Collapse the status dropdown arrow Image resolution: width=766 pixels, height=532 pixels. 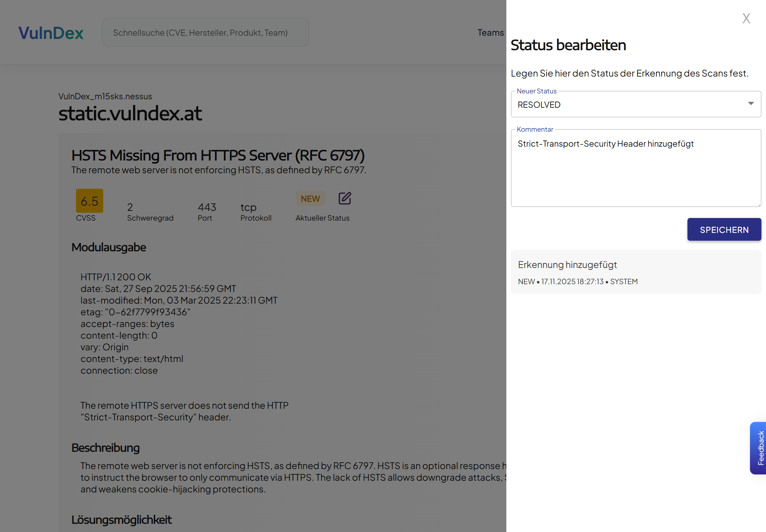[750, 104]
